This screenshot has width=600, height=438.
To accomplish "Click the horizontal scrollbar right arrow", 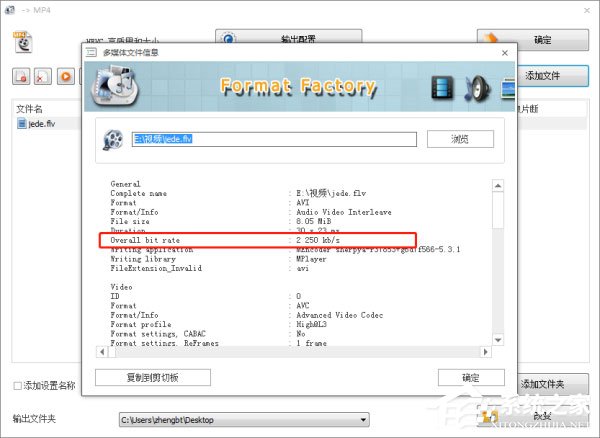I will point(486,352).
